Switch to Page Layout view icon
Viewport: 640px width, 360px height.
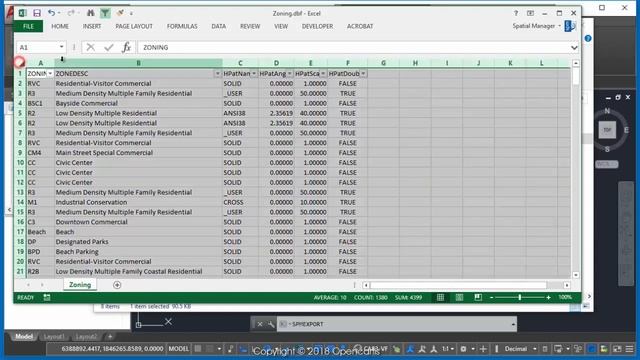coord(459,298)
